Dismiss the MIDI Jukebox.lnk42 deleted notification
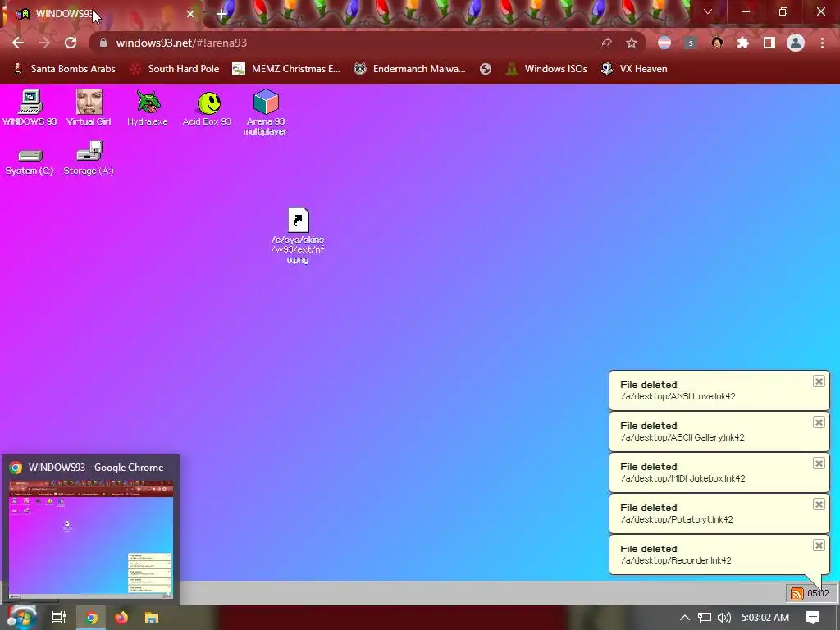Viewport: 840px width, 630px height. point(819,463)
